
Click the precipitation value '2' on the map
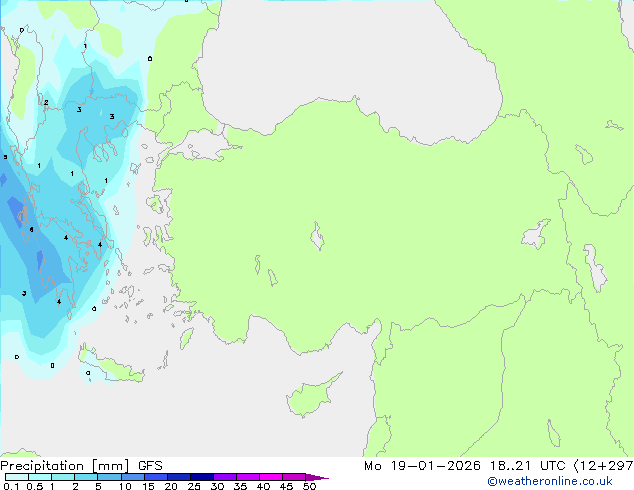tap(46, 102)
